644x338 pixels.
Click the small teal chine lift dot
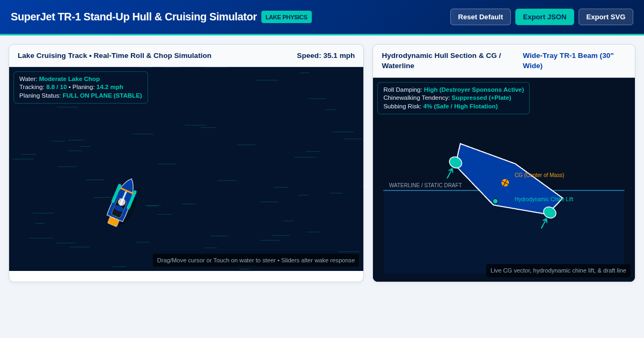point(495,201)
